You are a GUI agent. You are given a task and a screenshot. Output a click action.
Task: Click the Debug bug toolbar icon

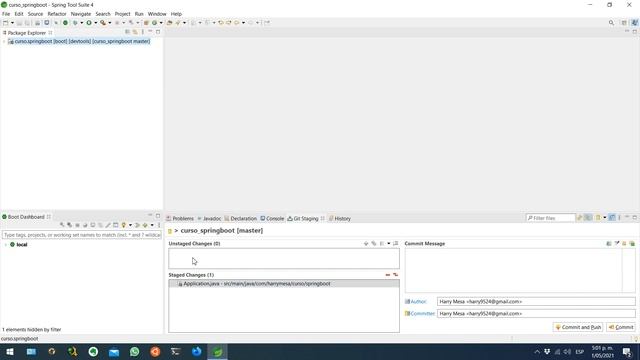click(75, 23)
